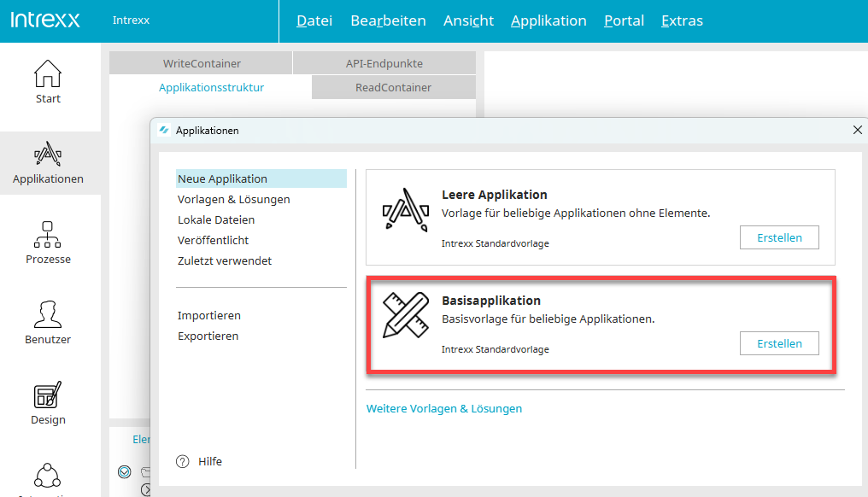Viewport: 868px width, 497px height.
Task: Switch to the ReadContainer tab
Action: coord(394,87)
